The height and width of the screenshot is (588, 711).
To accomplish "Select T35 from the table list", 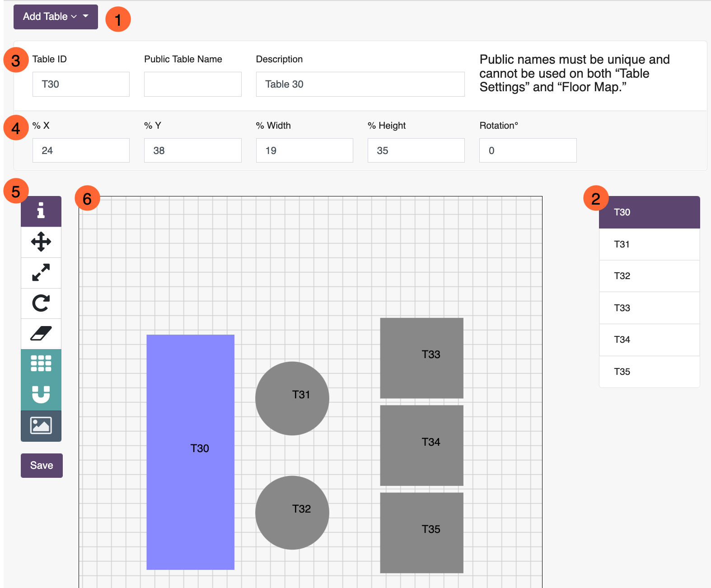I will 649,372.
